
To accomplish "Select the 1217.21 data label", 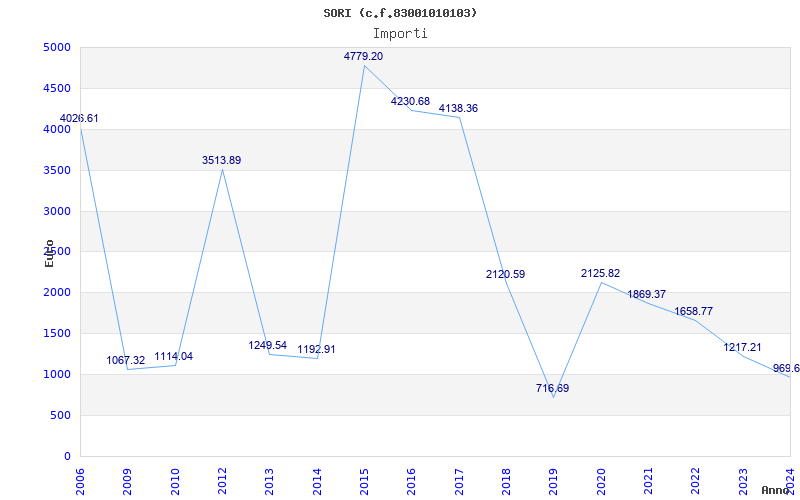I will [742, 347].
